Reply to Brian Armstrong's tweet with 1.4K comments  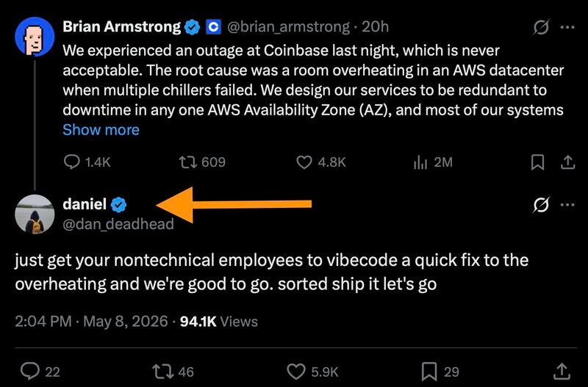87,162
